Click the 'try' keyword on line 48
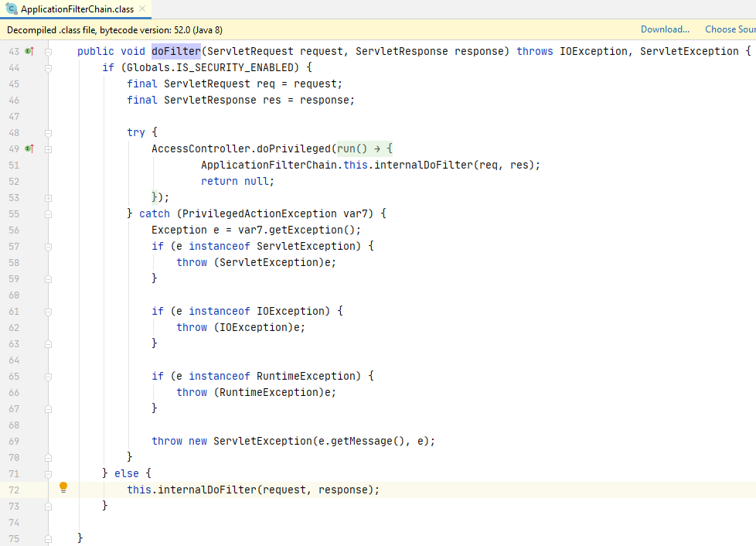This screenshot has width=756, height=546. (136, 133)
